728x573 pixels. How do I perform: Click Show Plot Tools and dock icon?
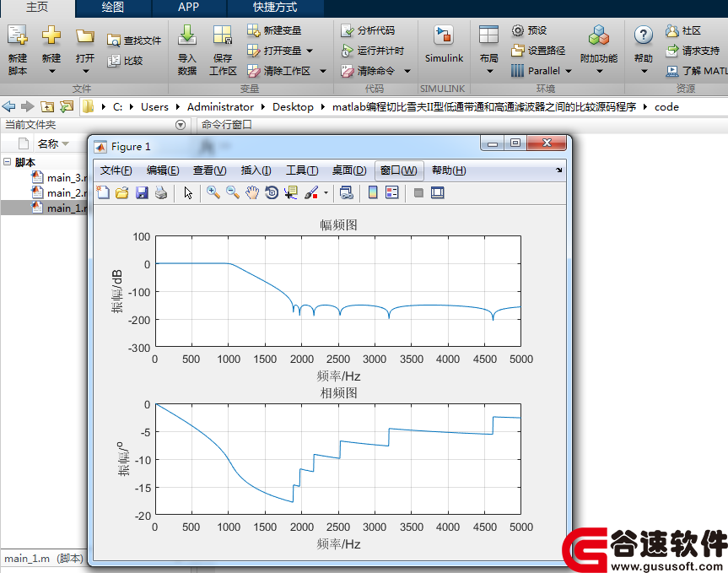click(x=437, y=192)
